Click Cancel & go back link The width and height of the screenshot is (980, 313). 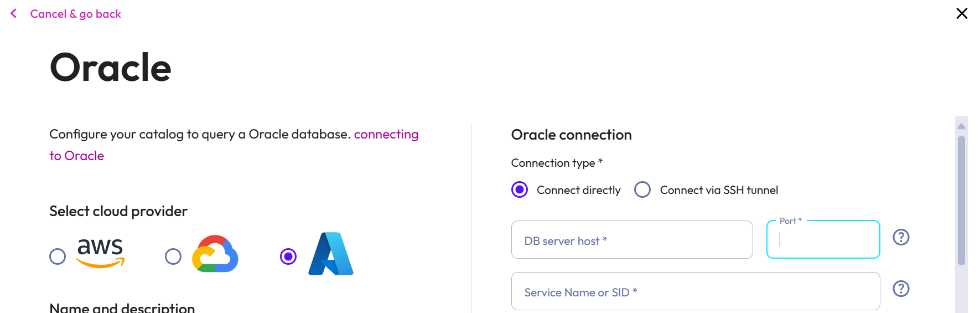pos(75,14)
